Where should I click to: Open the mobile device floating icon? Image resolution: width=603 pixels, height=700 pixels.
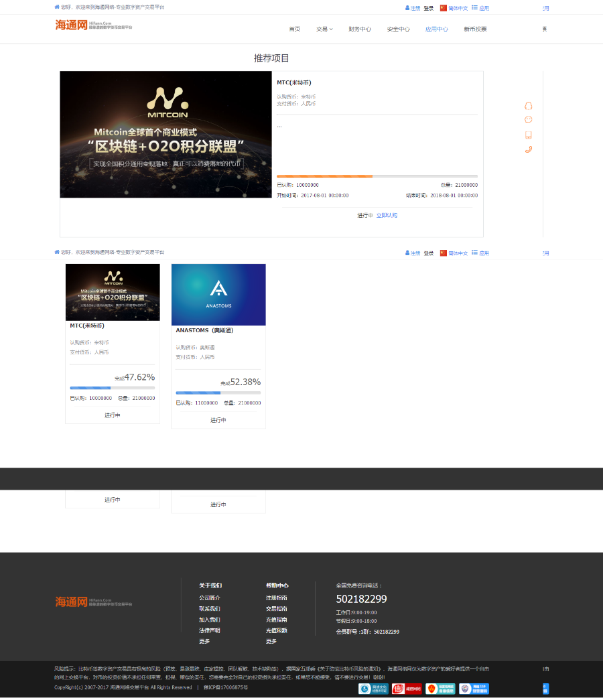[x=529, y=135]
